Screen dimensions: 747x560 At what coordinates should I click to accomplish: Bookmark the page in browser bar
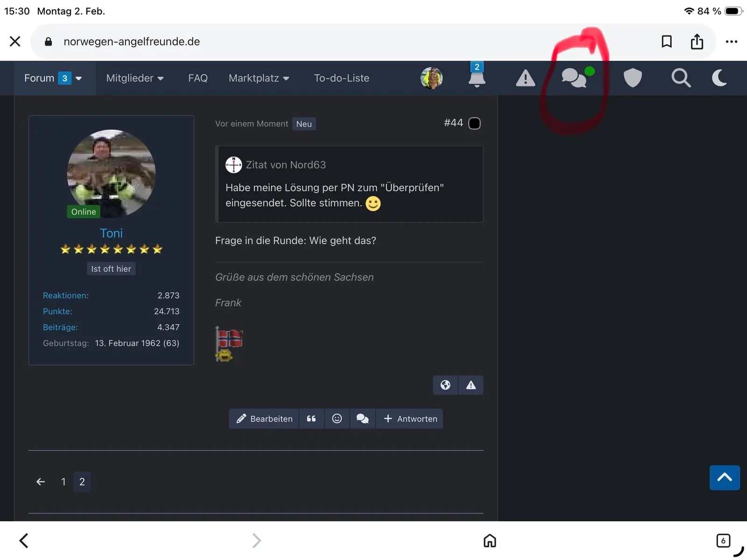pos(666,42)
